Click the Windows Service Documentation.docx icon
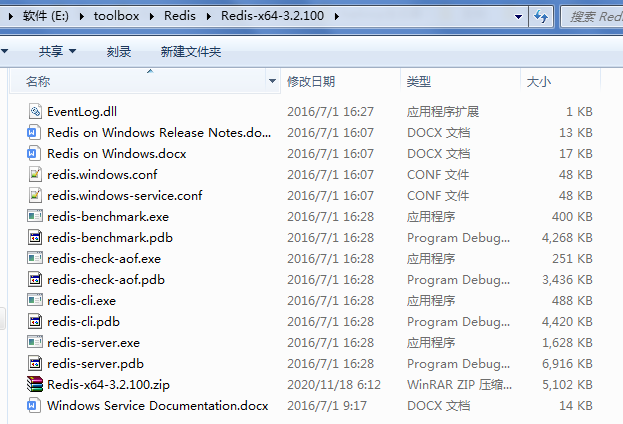 coord(34,405)
